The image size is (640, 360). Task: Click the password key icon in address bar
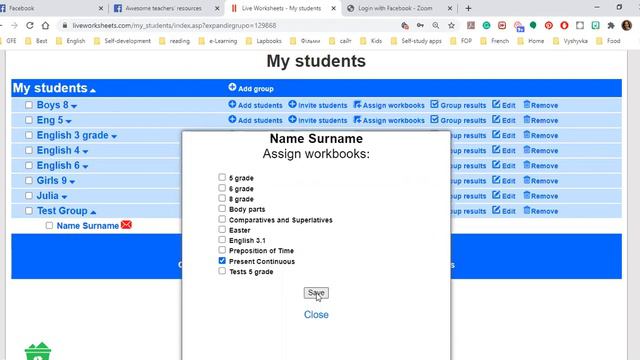coord(420,25)
